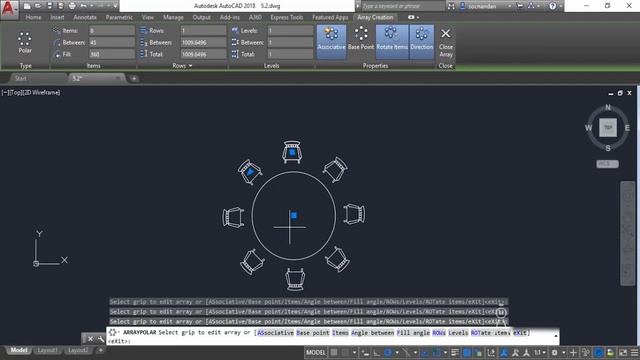Select the center grip of the array
Screen dimensions: 640x360
click(x=294, y=215)
